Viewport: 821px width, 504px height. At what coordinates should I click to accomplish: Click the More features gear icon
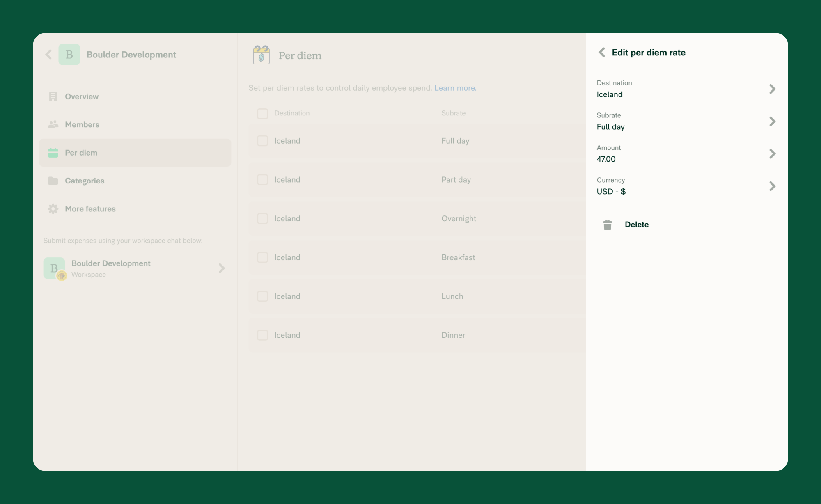(x=53, y=208)
